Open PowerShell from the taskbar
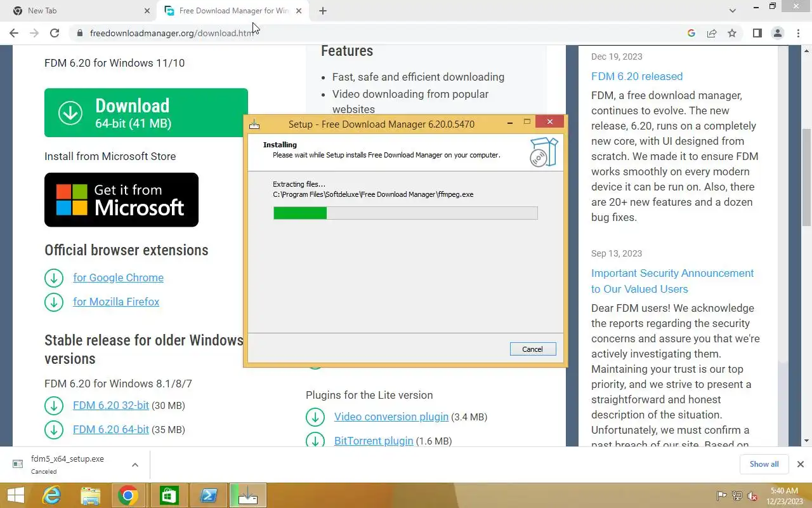The image size is (812, 508). (x=209, y=495)
